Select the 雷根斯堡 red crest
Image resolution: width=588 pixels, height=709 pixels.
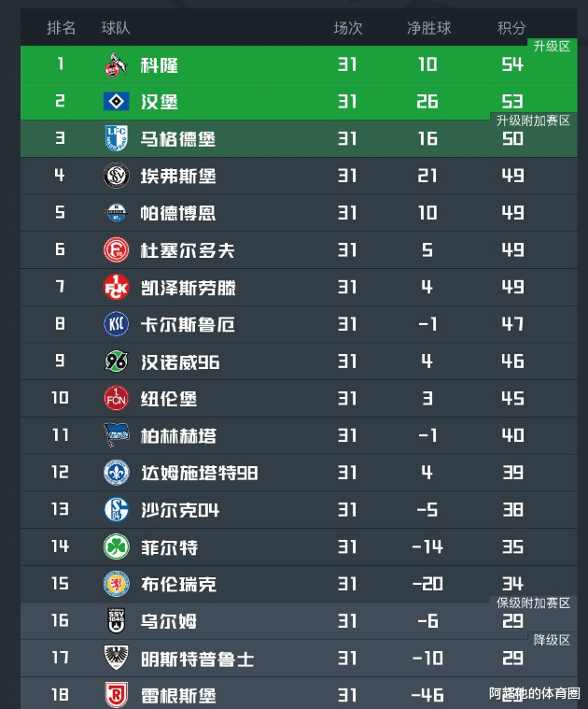[116, 695]
